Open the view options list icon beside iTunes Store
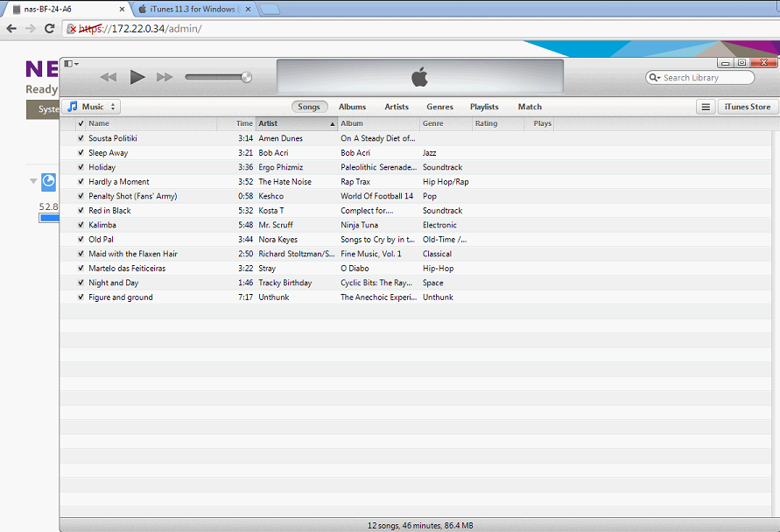Viewport: 780px width, 532px height. [706, 106]
